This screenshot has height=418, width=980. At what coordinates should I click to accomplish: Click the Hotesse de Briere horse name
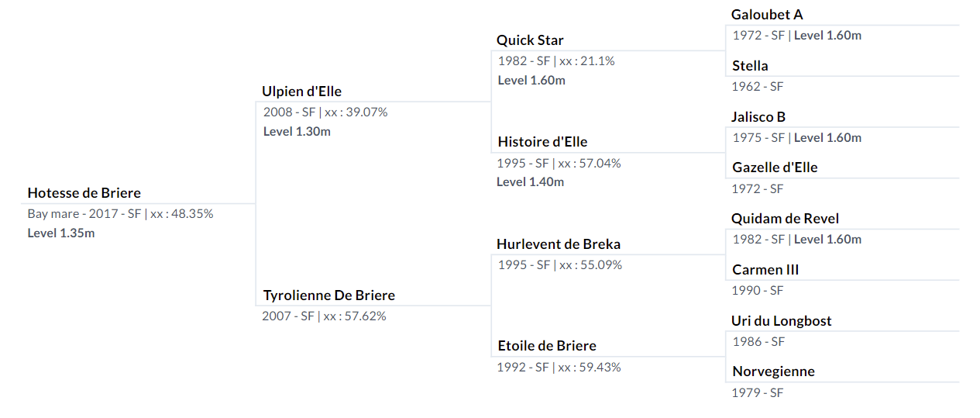pyautogui.click(x=84, y=193)
